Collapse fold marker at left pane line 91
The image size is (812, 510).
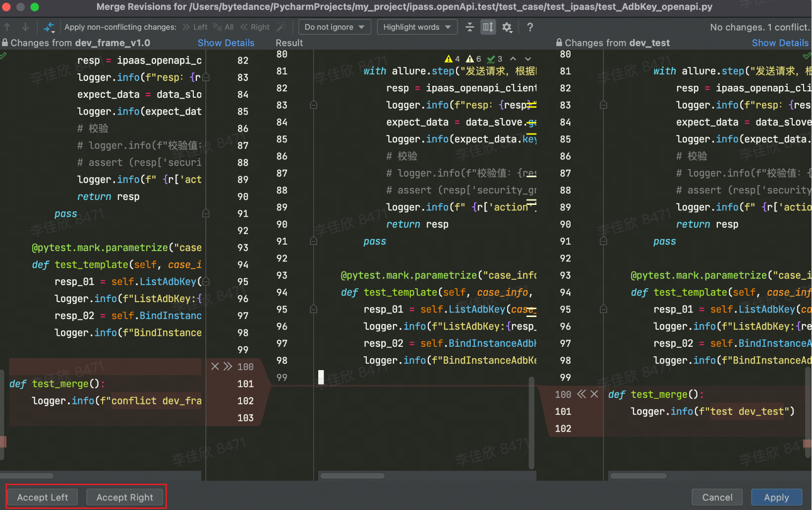(x=206, y=213)
